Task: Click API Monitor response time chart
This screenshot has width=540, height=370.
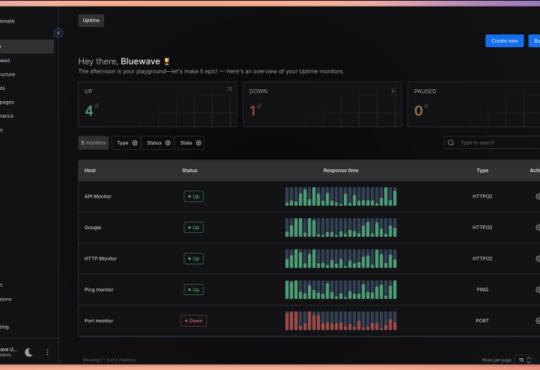Action: pos(341,196)
